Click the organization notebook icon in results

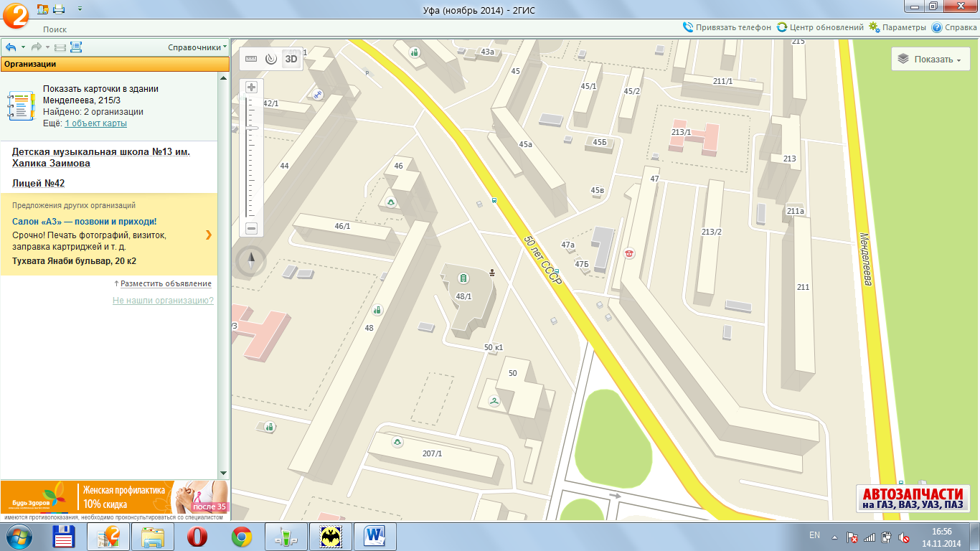(21, 105)
